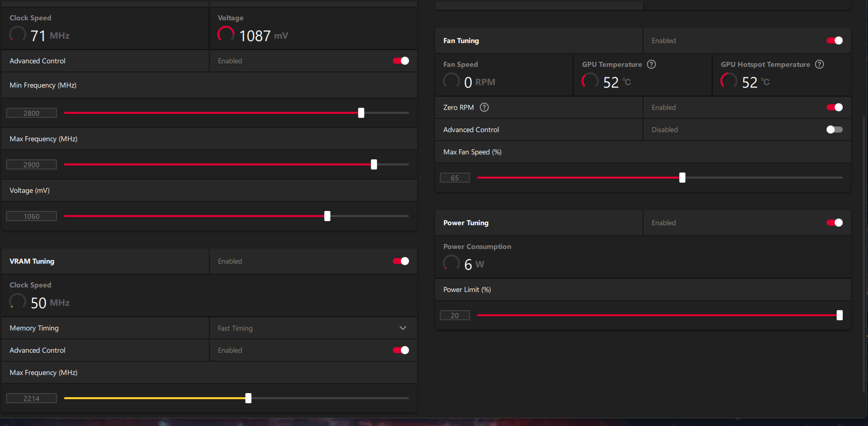Screen dimensions: 868x426
Task: Open Zero RPM help icon
Action: 484,107
